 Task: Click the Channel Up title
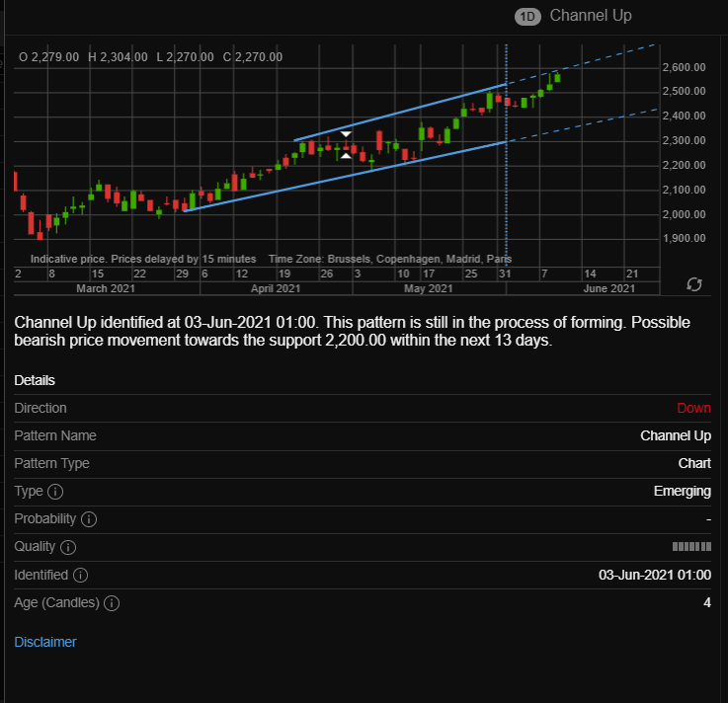[x=591, y=16]
